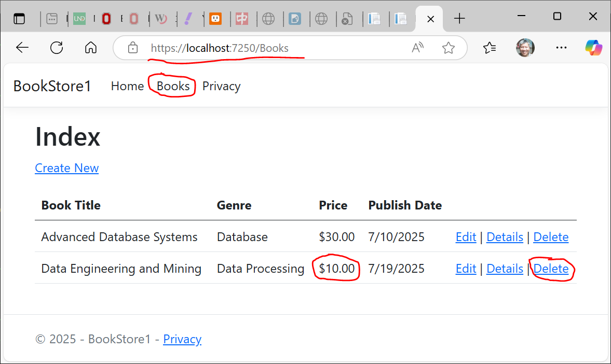611x364 pixels.
Task: Open the browser home page
Action: coord(91,48)
